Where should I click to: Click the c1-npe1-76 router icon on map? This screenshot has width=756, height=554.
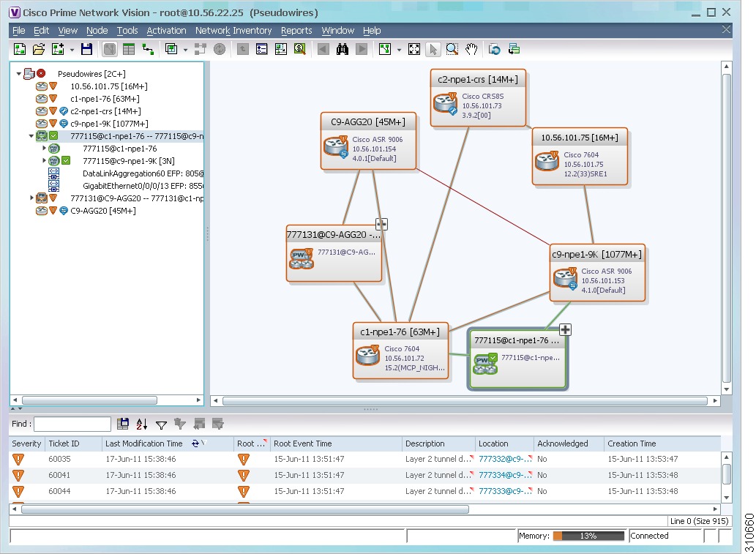pyautogui.click(x=368, y=356)
